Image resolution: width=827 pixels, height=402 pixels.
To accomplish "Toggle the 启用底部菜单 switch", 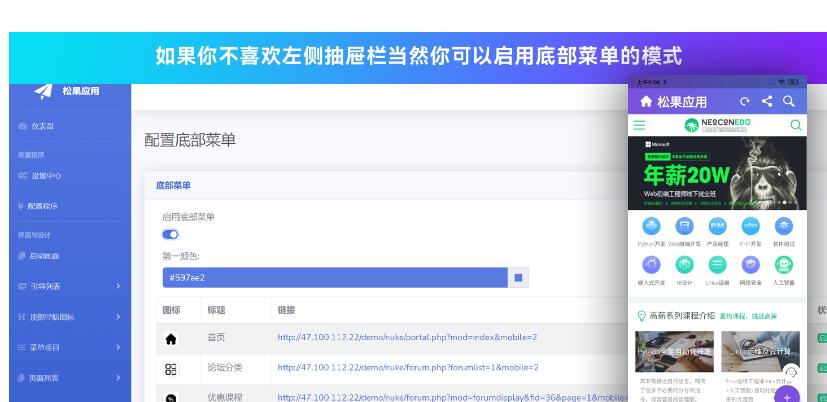I will point(170,234).
